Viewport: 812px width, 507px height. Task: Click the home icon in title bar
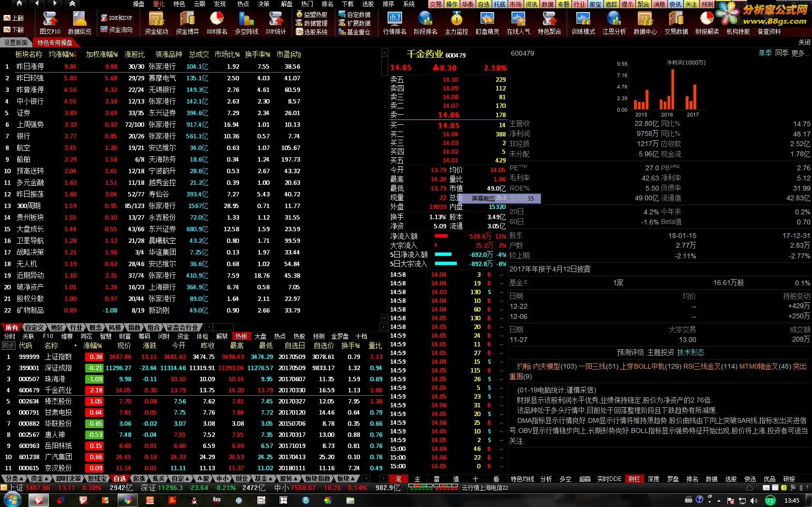(x=19, y=3)
